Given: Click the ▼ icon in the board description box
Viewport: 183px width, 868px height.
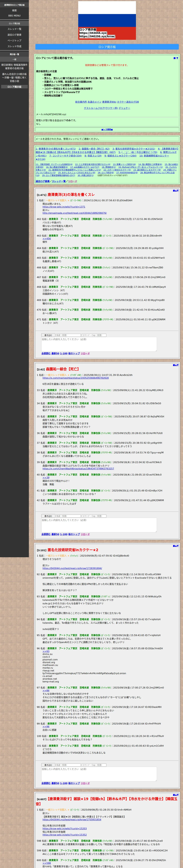Looking at the screenshot, I should (177, 58).
